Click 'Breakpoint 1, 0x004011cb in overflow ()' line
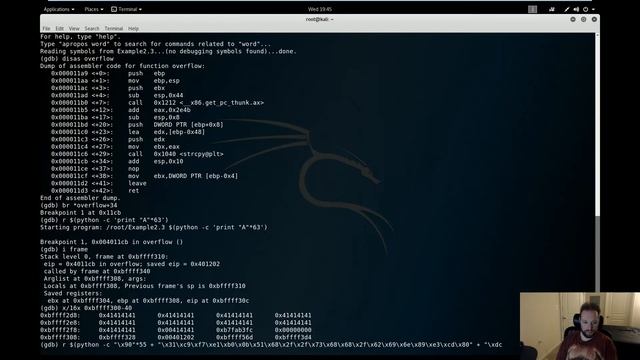 pyautogui.click(x=111, y=242)
